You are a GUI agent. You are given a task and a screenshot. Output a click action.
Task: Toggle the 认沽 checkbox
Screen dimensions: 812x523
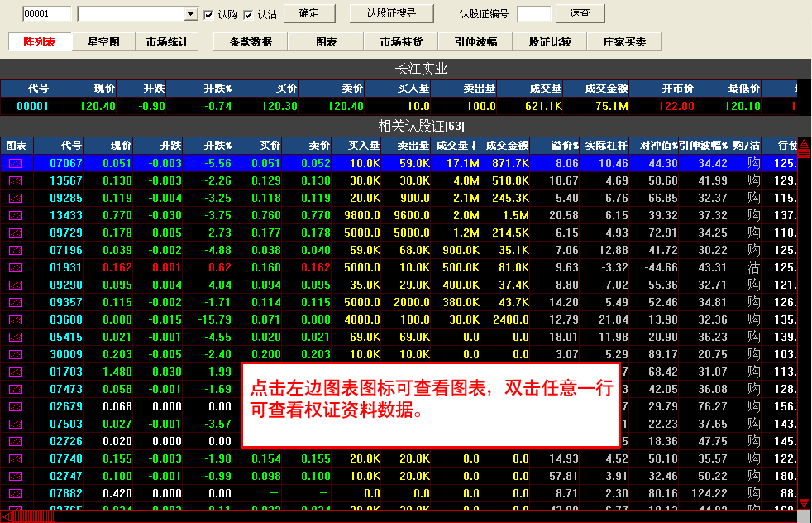click(x=249, y=14)
